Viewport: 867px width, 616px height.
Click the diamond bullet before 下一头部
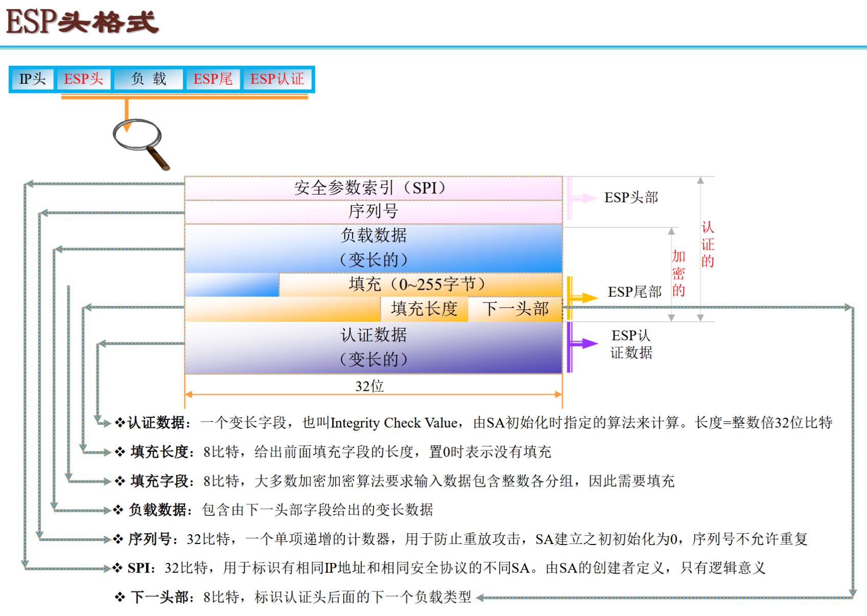pos(120,597)
